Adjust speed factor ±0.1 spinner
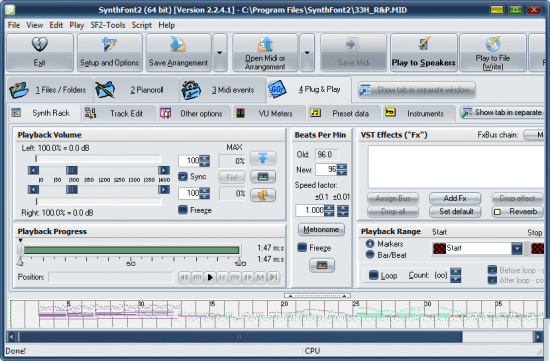The width and height of the screenshot is (550, 361). click(x=329, y=210)
